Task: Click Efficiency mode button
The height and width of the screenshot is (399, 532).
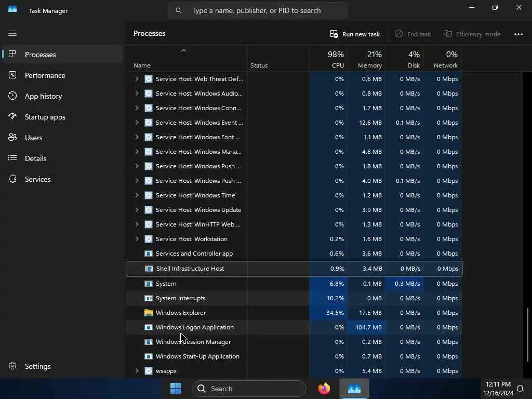Action: [472, 34]
